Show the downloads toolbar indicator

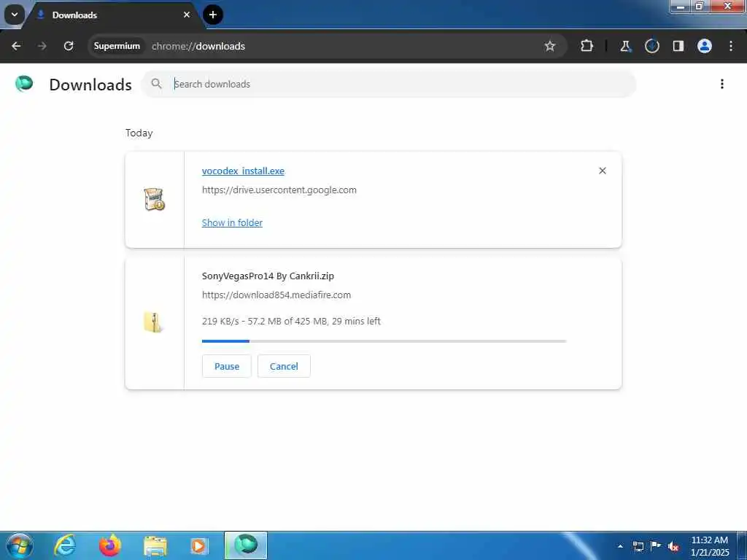[651, 46]
